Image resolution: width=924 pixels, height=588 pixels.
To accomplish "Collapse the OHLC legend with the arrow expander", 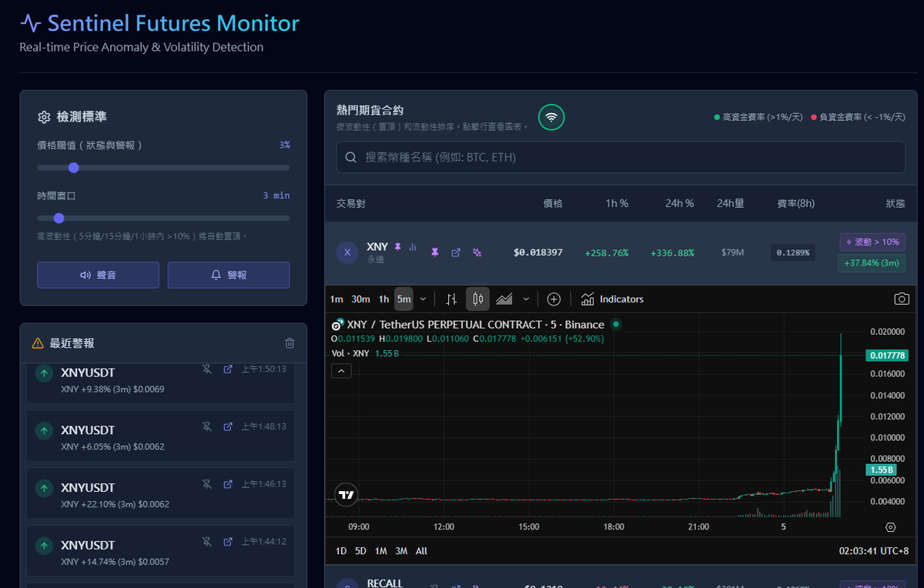I will 341,370.
